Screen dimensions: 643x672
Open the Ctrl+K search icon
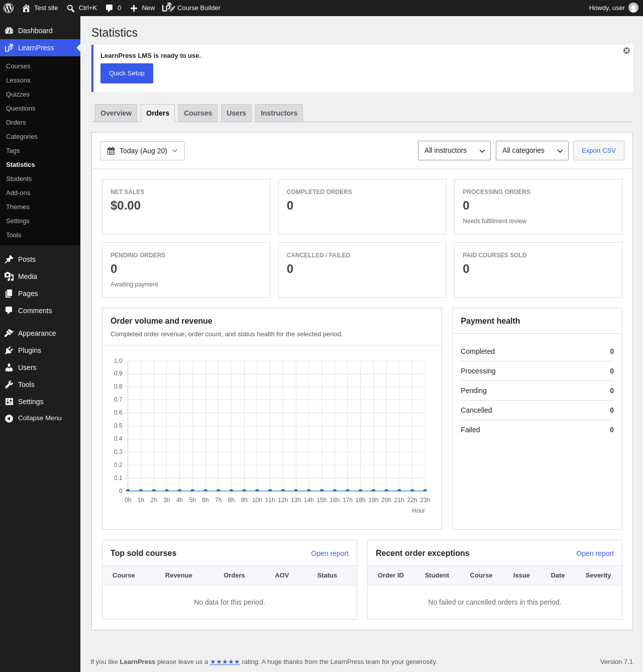(71, 8)
